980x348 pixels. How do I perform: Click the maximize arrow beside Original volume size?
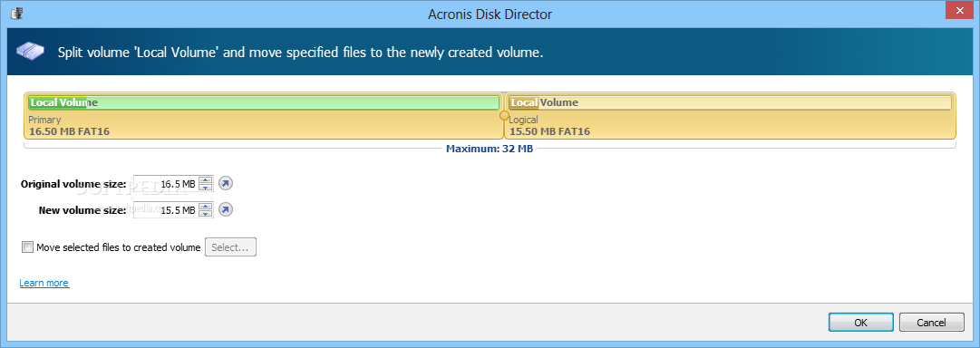point(227,184)
